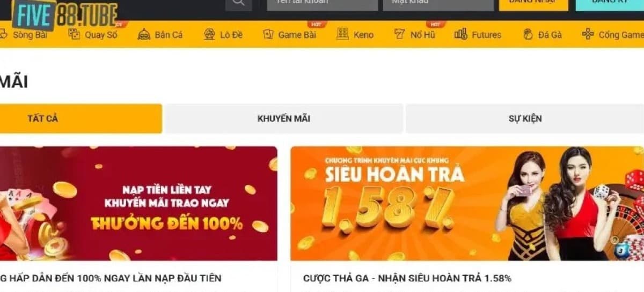
Task: Select the Nổ Hũ slot icon
Action: (x=399, y=34)
